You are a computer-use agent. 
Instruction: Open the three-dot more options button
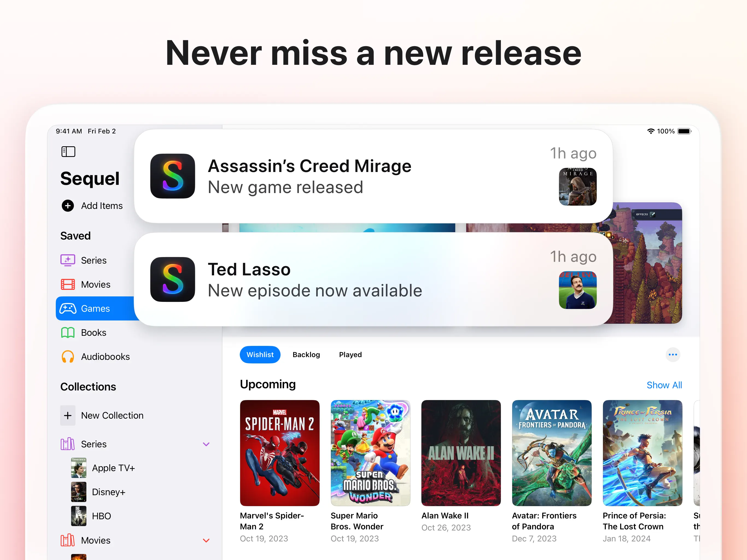(x=673, y=355)
